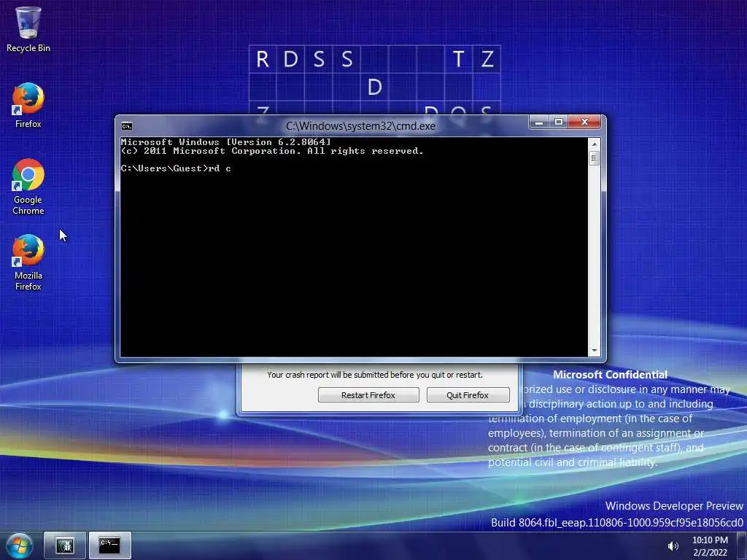The image size is (747, 560).
Task: Open the Mozilla Firefox desktop shortcut
Action: click(28, 262)
